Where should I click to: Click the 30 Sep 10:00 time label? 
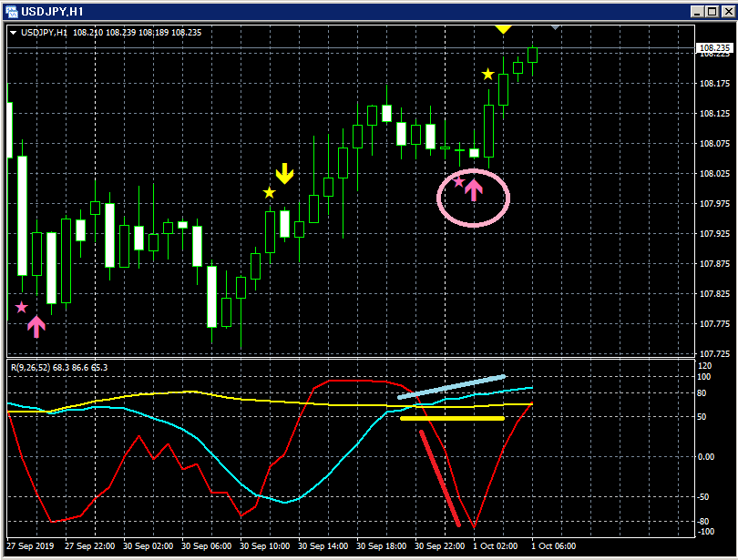(265, 546)
